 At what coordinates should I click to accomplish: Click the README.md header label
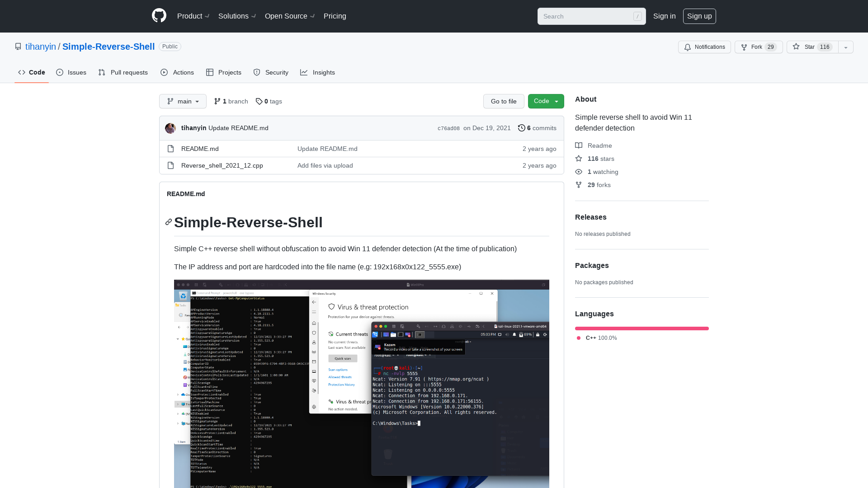[x=186, y=194]
